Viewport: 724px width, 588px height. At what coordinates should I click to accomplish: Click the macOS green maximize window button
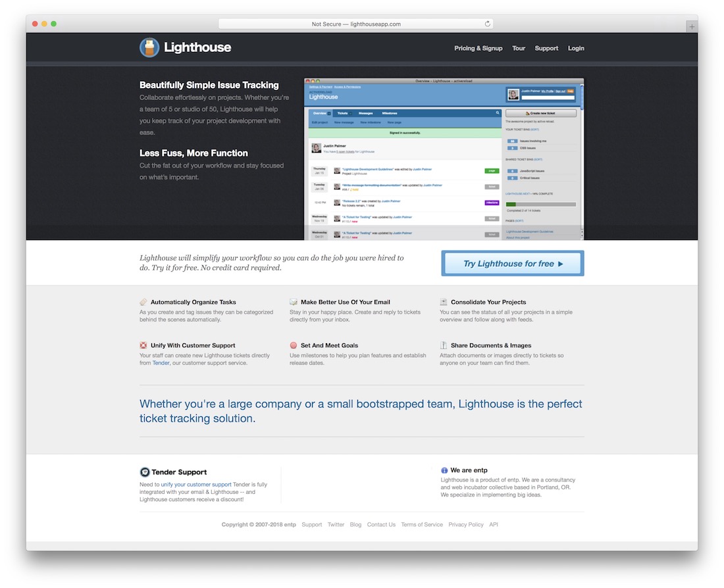[53, 24]
